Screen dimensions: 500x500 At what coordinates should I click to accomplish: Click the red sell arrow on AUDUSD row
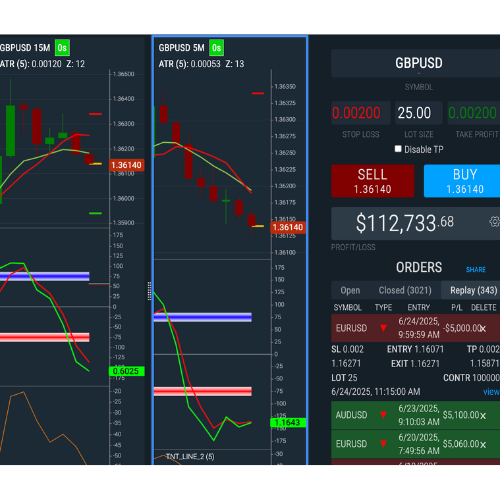tap(383, 415)
